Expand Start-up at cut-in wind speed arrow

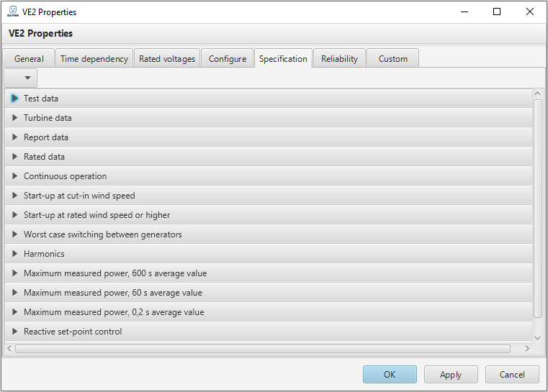(x=14, y=196)
